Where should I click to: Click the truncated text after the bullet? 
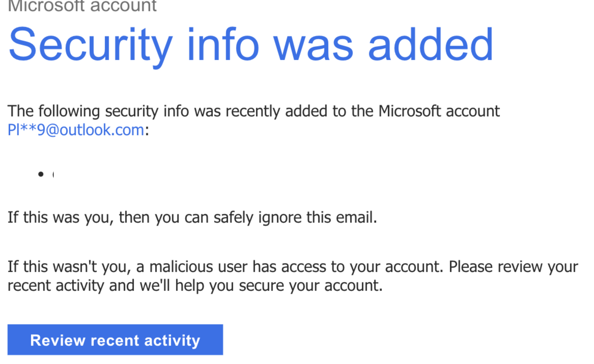[53, 174]
